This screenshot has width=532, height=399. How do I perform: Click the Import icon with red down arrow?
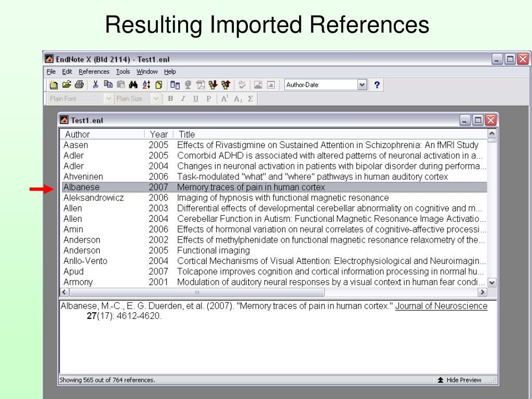pyautogui.click(x=213, y=85)
